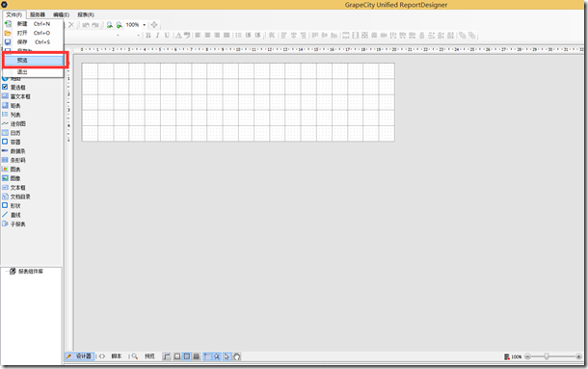This screenshot has width=588, height=369.
Task: Align text center
Action: pos(207,36)
